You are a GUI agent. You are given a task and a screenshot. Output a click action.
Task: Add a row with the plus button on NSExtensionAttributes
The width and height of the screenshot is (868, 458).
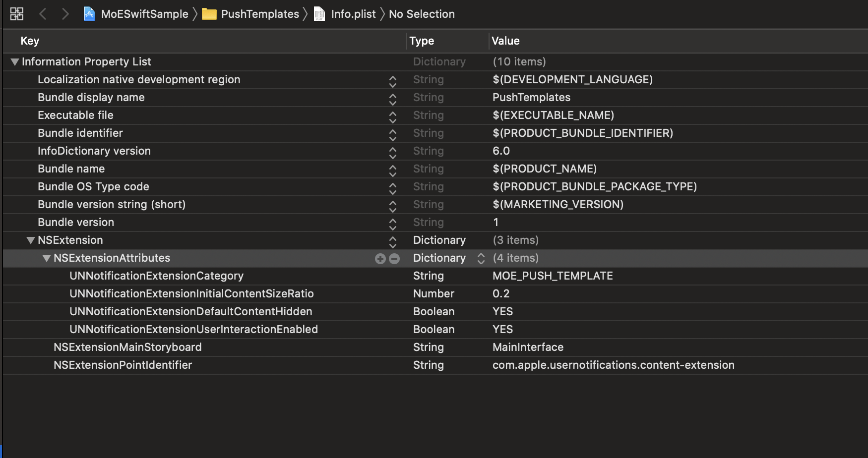(x=380, y=258)
